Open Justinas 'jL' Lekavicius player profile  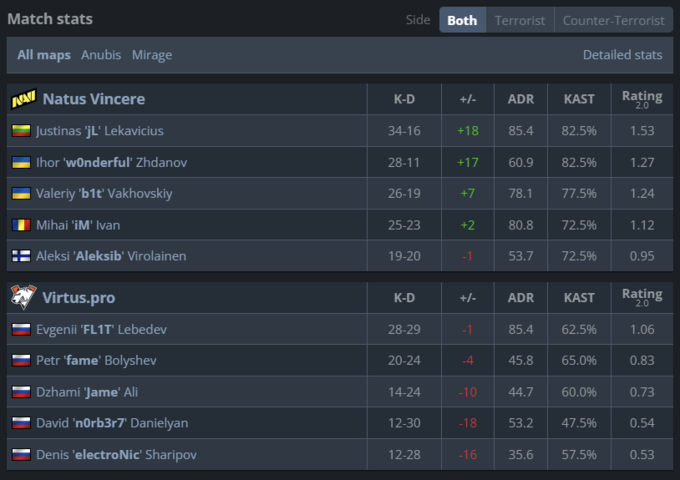coord(99,131)
